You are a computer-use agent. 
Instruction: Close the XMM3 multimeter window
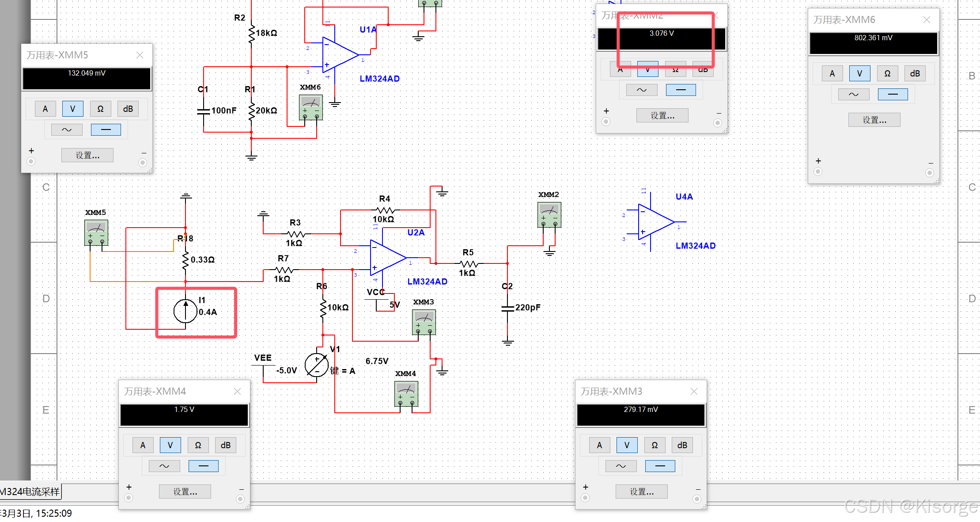(694, 392)
